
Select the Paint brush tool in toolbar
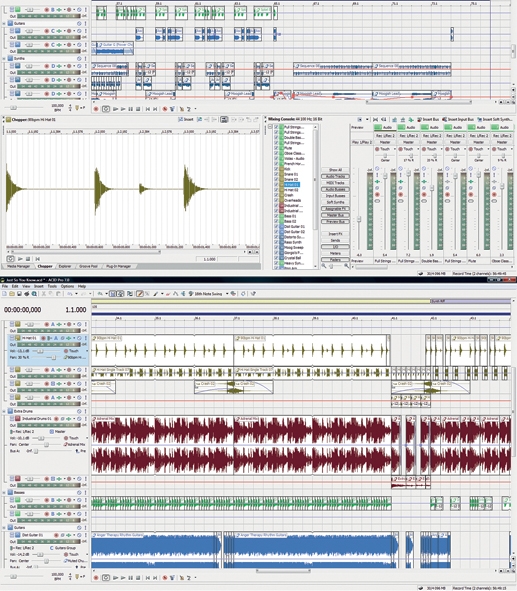(x=155, y=294)
